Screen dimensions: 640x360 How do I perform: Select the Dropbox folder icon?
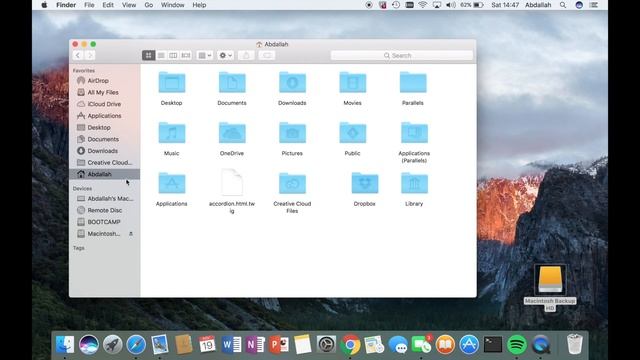pyautogui.click(x=364, y=183)
